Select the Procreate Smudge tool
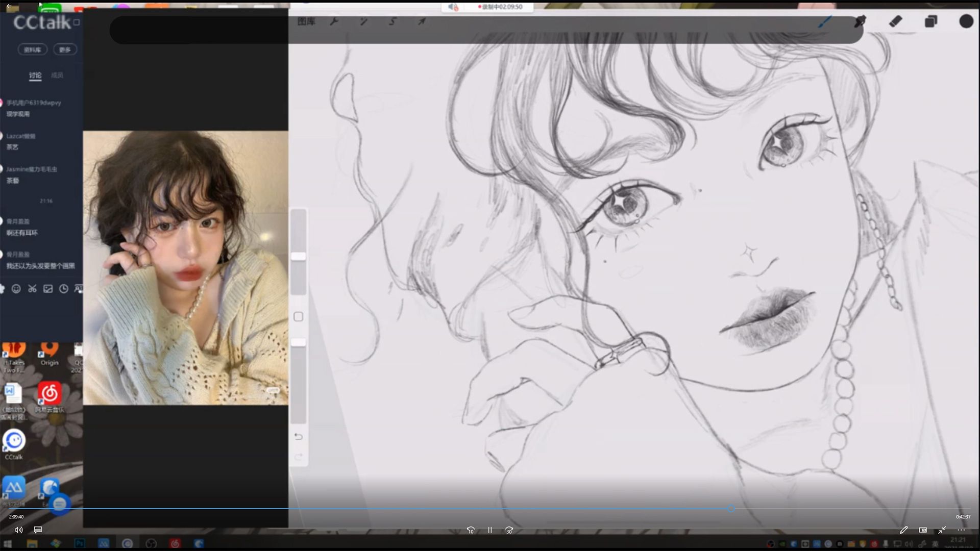Screen dimensions: 980x551 click(x=861, y=21)
